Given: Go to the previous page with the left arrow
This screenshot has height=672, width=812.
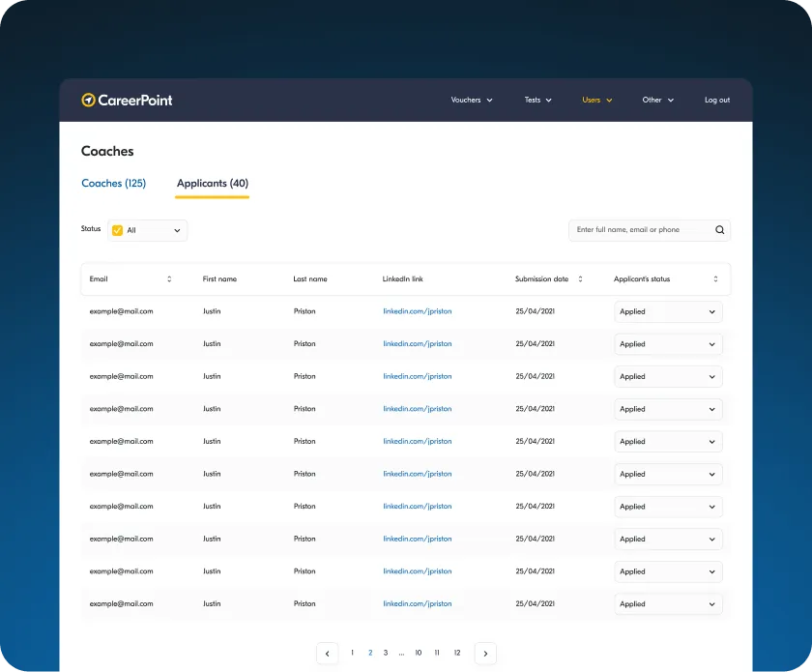Looking at the screenshot, I should pos(328,654).
